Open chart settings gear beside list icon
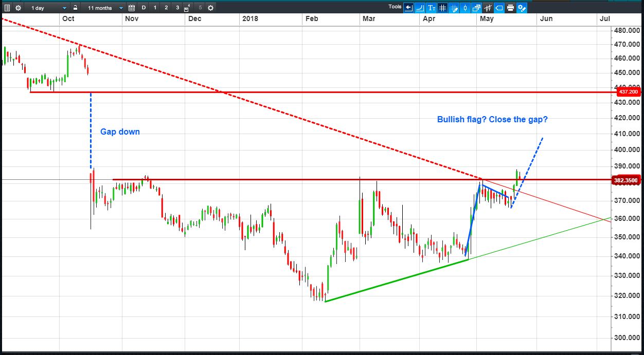 (x=18, y=8)
